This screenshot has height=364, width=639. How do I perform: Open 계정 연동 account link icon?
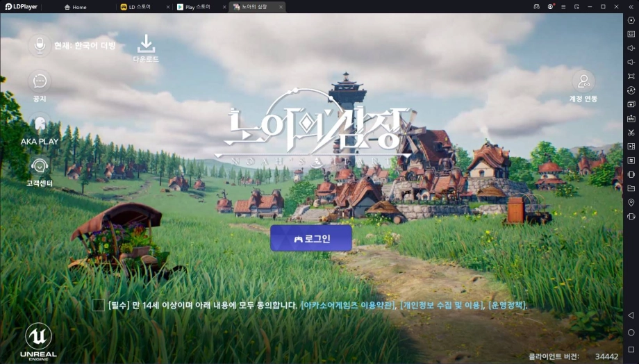click(583, 81)
